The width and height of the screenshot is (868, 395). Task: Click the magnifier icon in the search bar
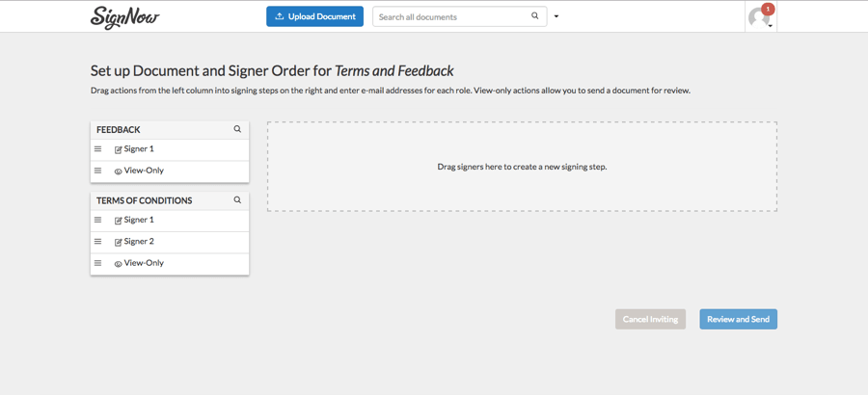[535, 16]
